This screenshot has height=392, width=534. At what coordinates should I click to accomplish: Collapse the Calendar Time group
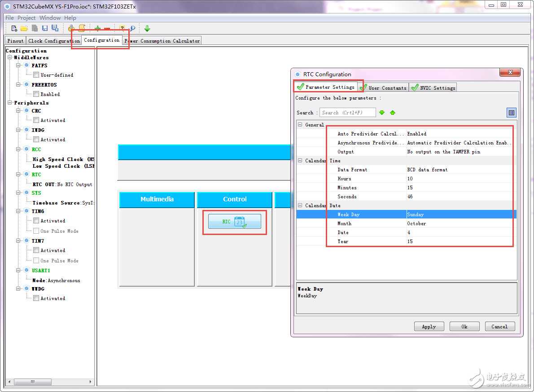pos(300,160)
